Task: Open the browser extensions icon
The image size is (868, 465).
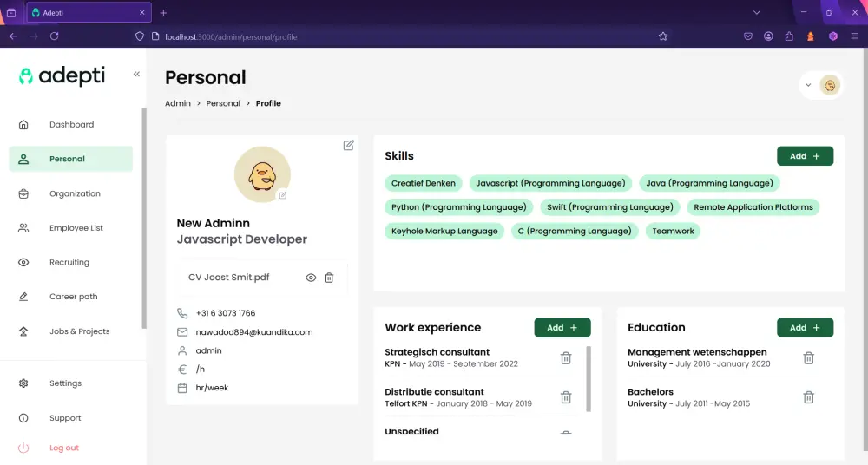Action: coord(789,36)
